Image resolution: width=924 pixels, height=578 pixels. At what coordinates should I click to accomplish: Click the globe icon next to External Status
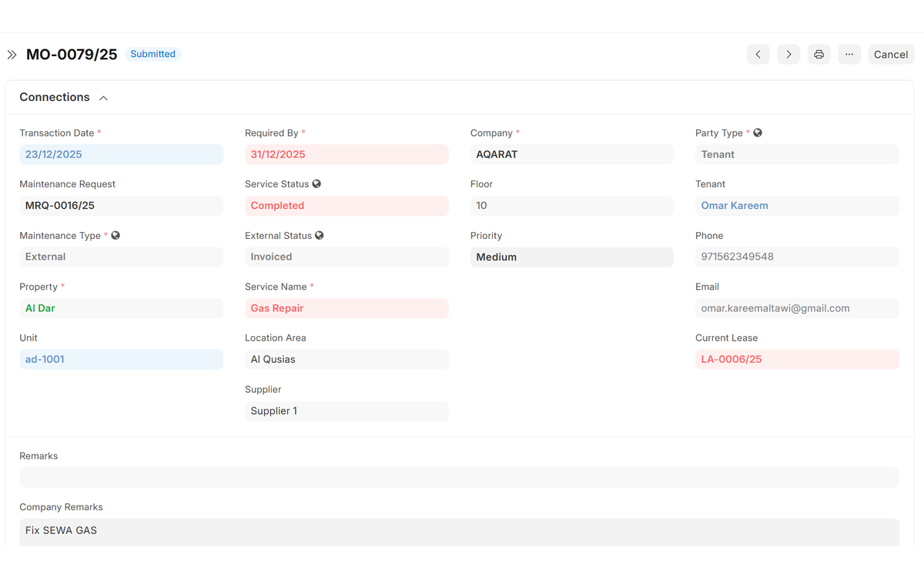(x=319, y=235)
